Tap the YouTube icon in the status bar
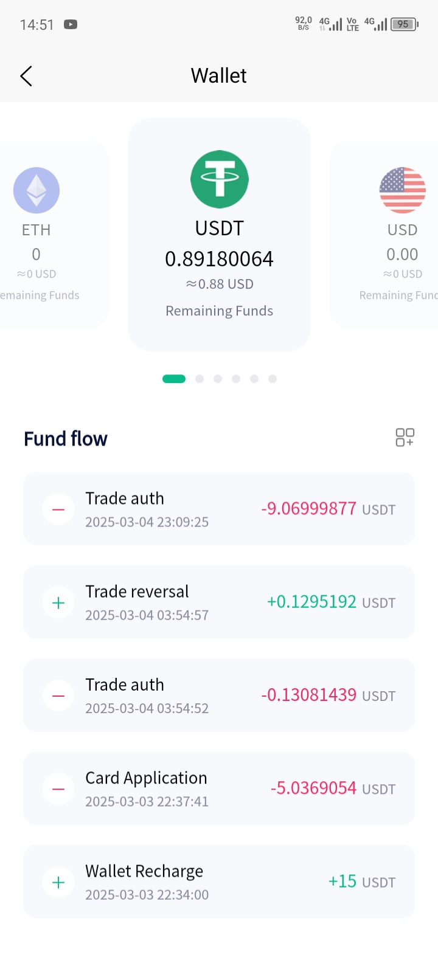Image resolution: width=438 pixels, height=980 pixels. (71, 25)
